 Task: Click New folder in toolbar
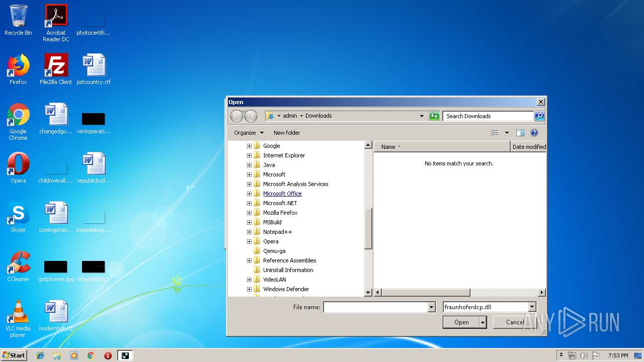[287, 133]
